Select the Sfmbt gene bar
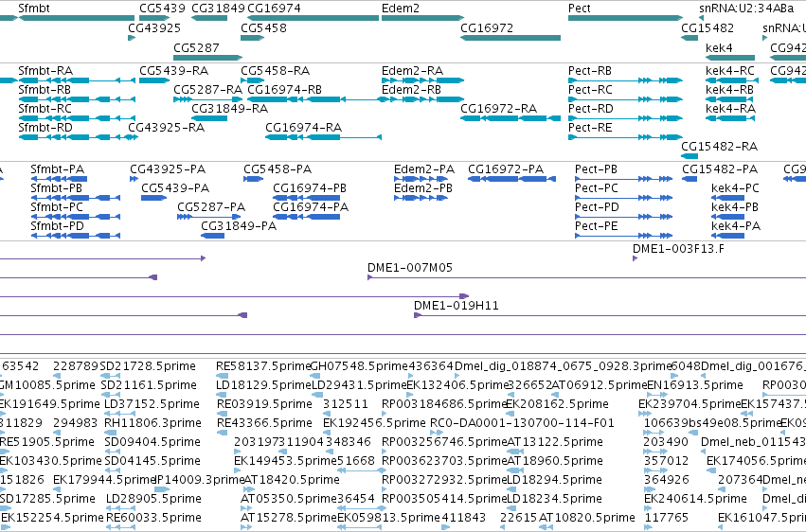Viewport: 806px width, 532px height. coord(76,18)
